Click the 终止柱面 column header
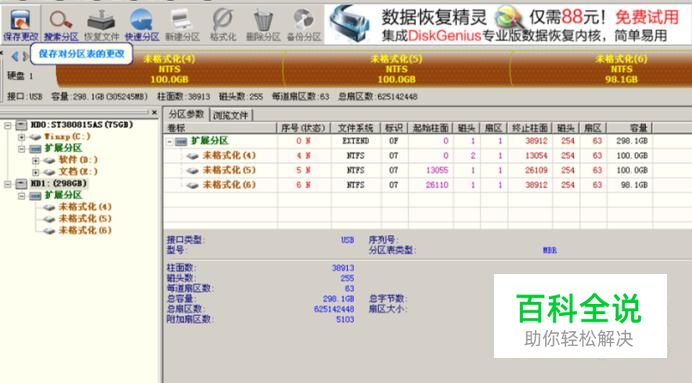The image size is (692, 383). point(530,128)
